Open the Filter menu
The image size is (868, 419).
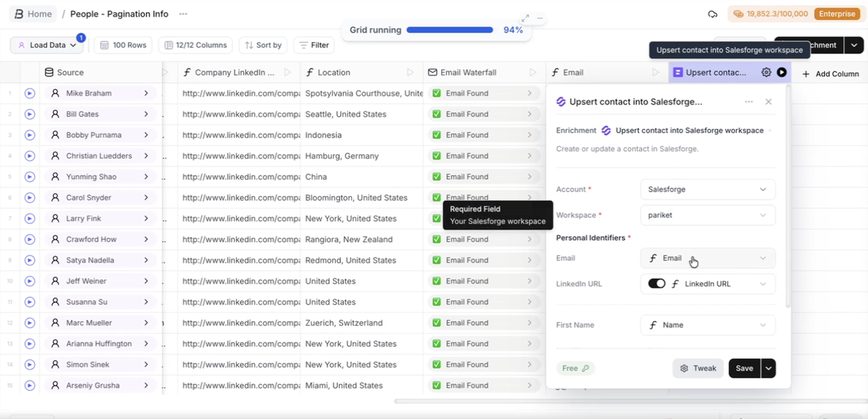(x=314, y=45)
